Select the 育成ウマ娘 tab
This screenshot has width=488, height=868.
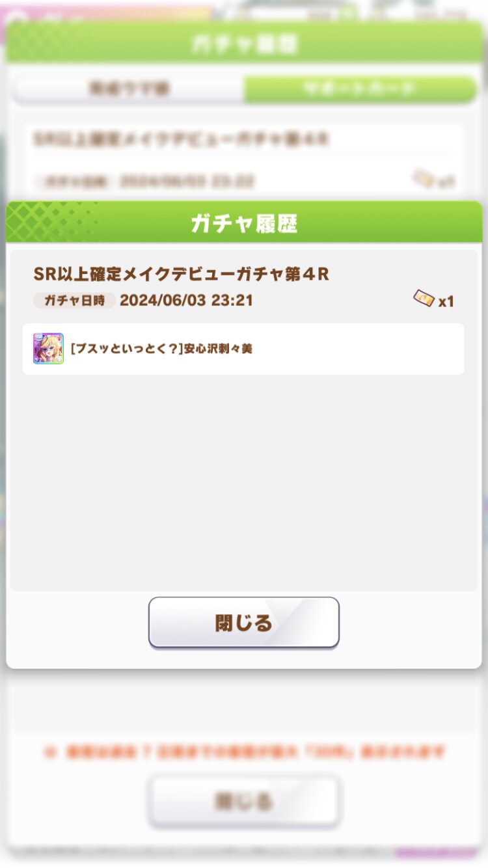tap(128, 89)
